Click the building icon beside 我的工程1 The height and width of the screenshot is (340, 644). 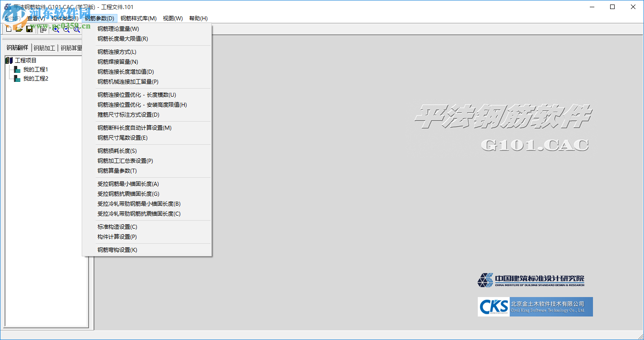[x=17, y=69]
